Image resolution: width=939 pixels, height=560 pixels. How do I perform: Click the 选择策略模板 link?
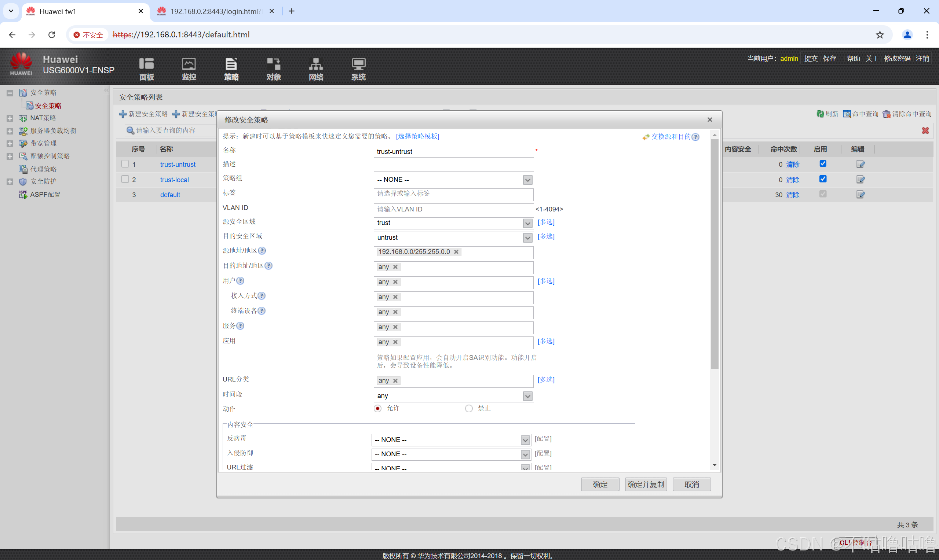[x=417, y=137]
